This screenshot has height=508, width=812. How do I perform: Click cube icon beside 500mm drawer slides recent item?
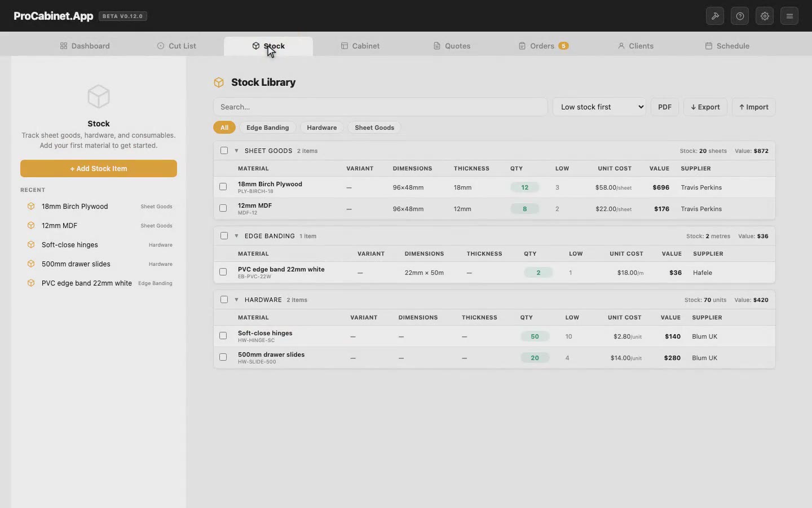click(x=31, y=264)
